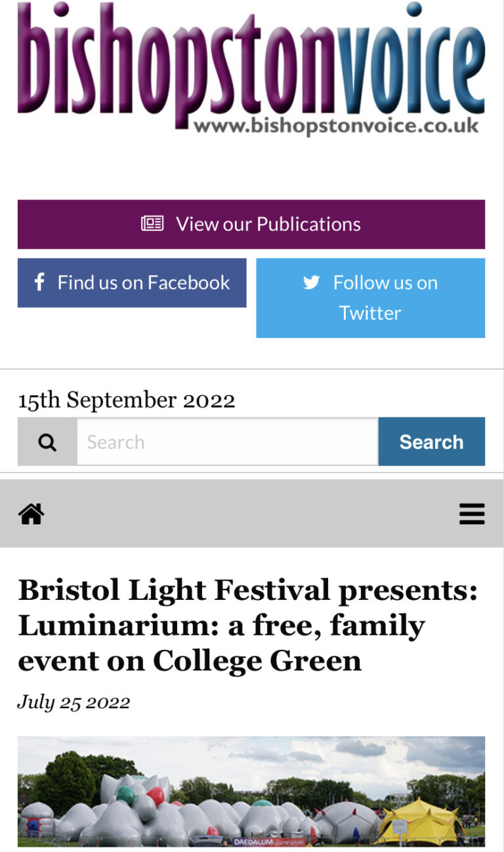Image resolution: width=504 pixels, height=852 pixels.
Task: Click the Daedalum banner in the article photo
Action: [x=269, y=841]
